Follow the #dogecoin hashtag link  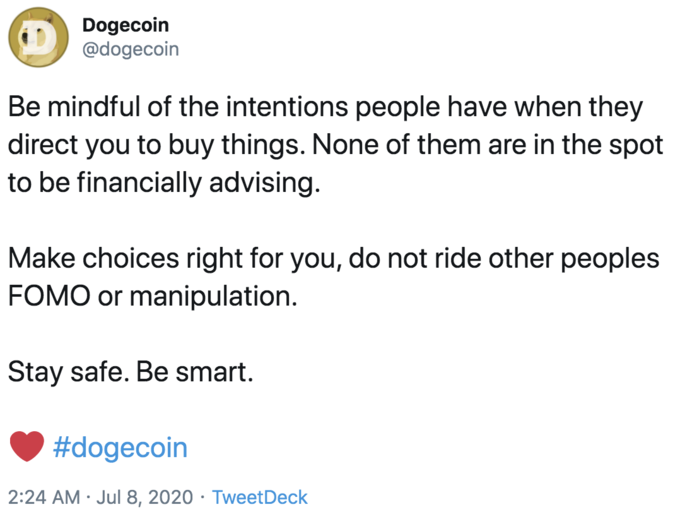pyautogui.click(x=120, y=447)
